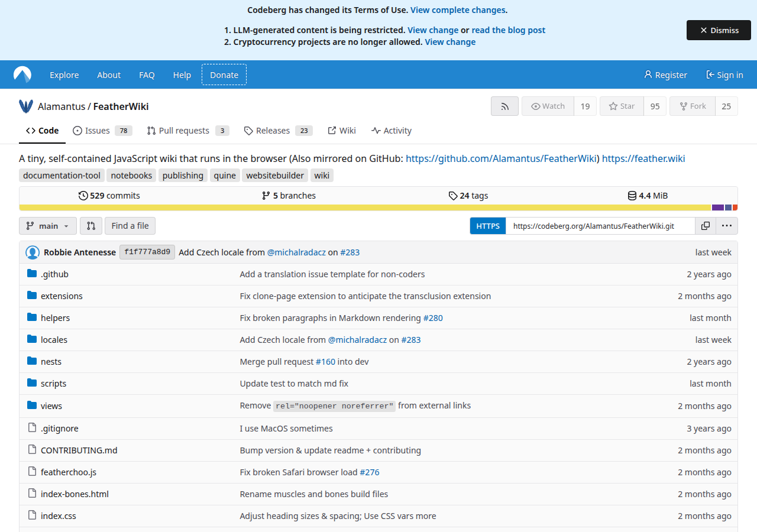Click the Donate button
The width and height of the screenshot is (757, 532).
[x=224, y=74]
